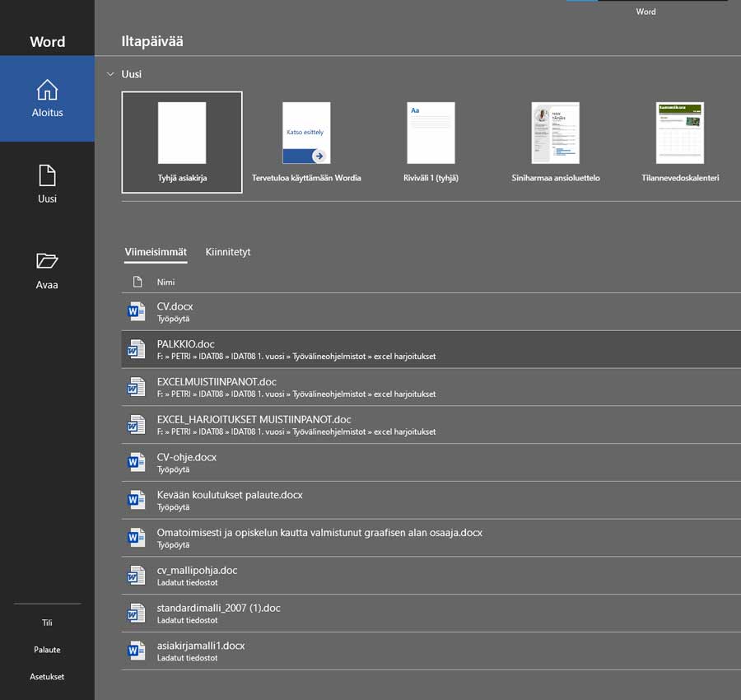Open cv_mallipohja.doc file name
741x700 pixels.
(197, 571)
